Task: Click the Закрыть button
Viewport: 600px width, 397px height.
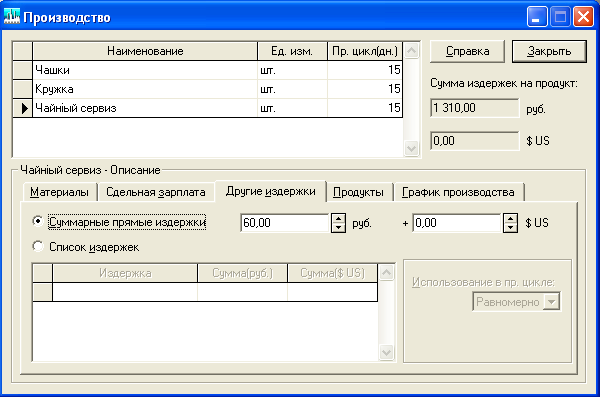Action: (x=549, y=51)
